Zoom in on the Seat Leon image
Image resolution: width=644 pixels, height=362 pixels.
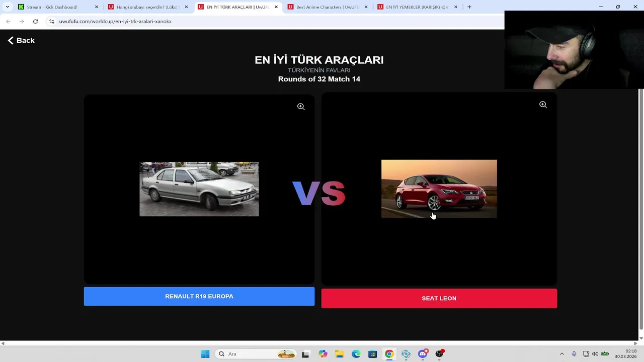pyautogui.click(x=543, y=105)
